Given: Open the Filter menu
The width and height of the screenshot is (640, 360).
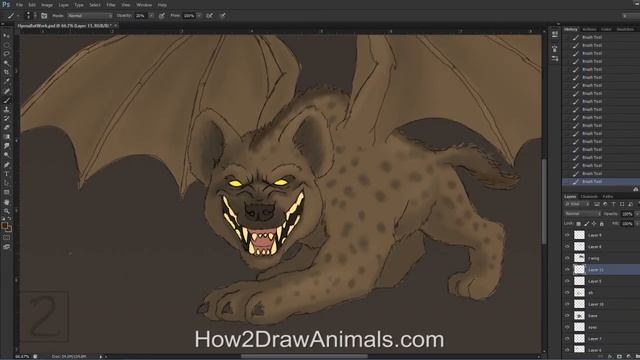Looking at the screenshot, I should coord(111,5).
